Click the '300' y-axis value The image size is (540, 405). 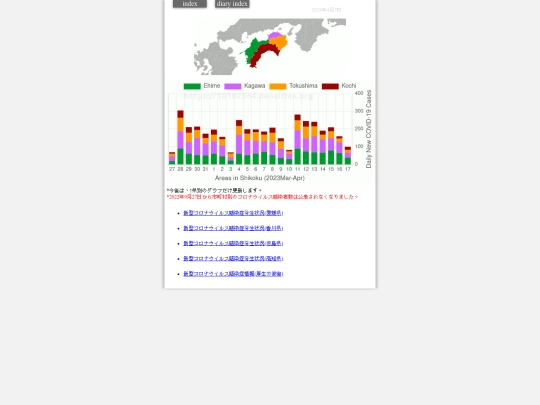pyautogui.click(x=359, y=111)
